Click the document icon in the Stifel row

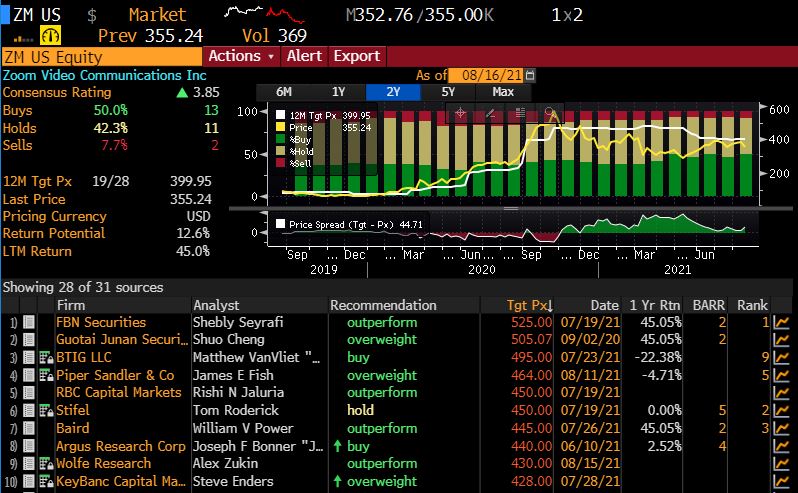coord(29,410)
